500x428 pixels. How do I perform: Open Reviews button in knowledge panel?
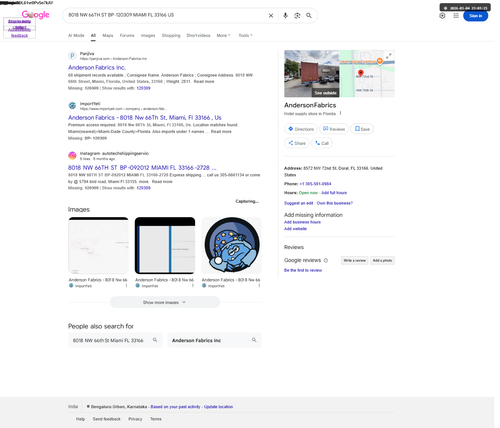pyautogui.click(x=334, y=129)
